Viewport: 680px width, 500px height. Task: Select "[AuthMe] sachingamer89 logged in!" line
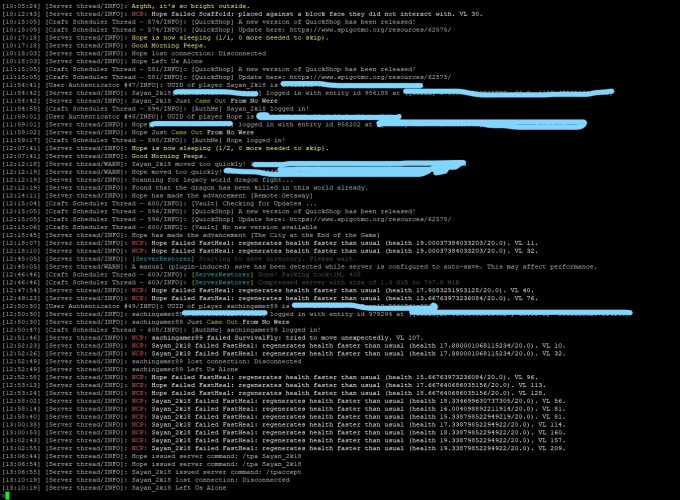pos(256,330)
